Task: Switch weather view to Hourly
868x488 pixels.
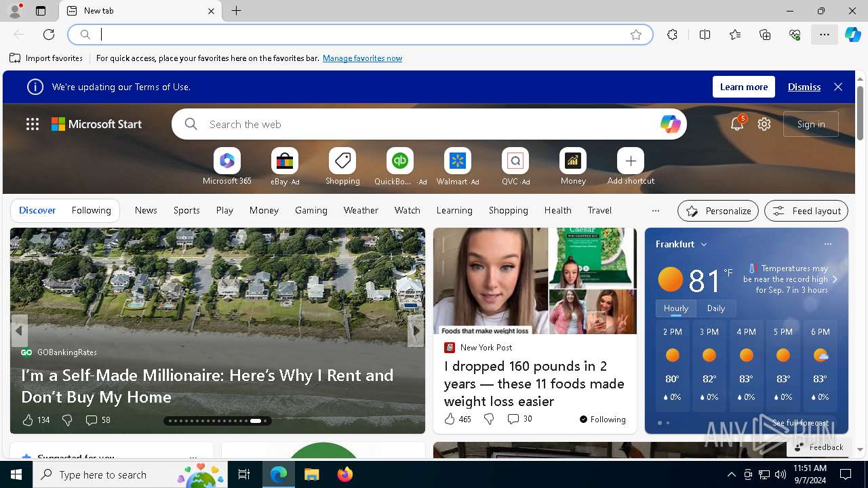Action: pos(676,308)
